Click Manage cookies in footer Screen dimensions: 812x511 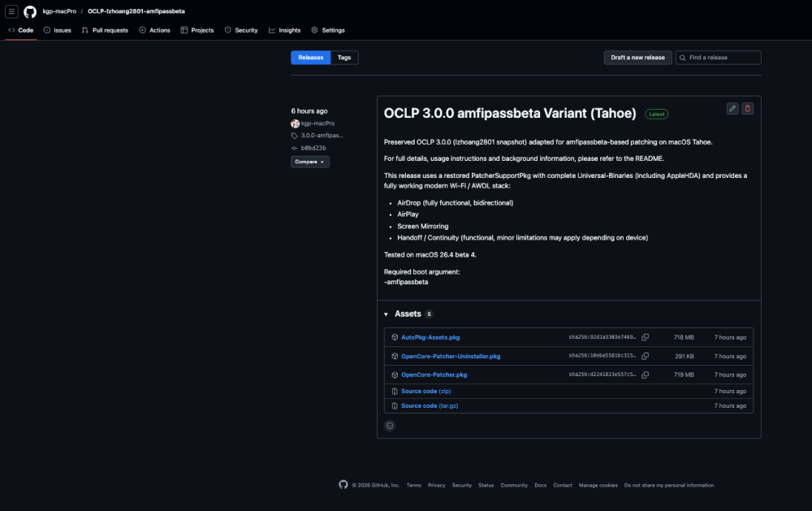[x=598, y=486]
